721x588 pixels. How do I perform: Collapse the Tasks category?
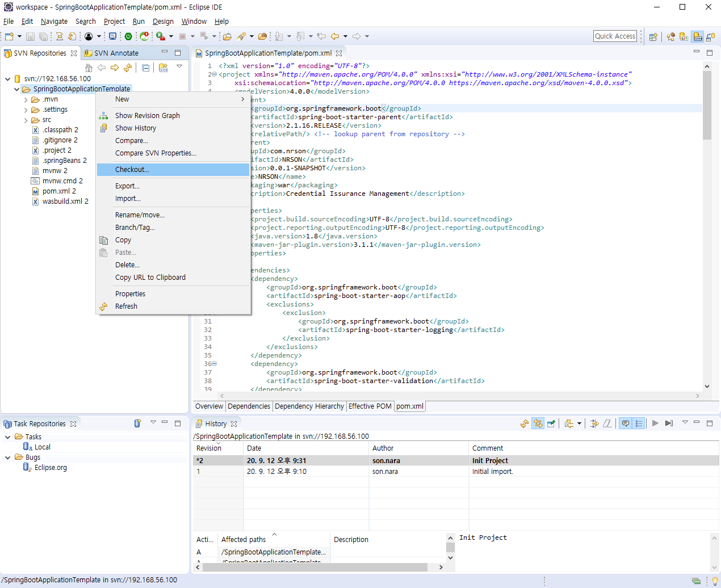8,437
